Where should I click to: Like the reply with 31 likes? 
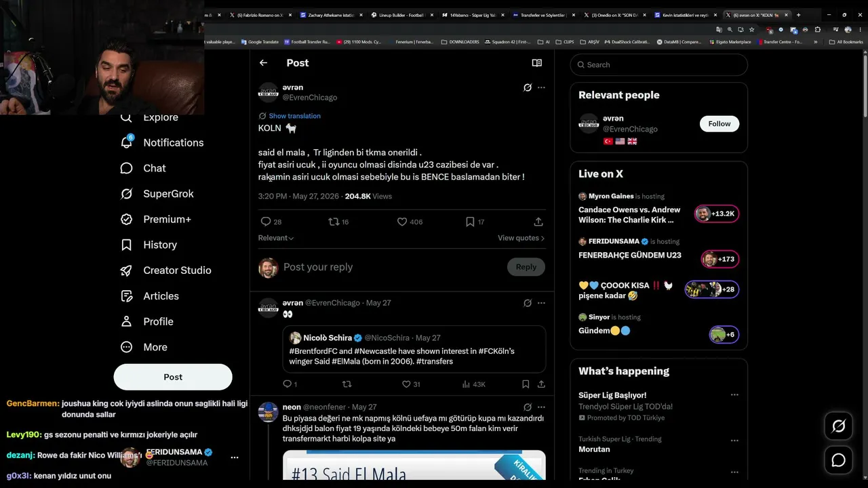[x=411, y=384]
